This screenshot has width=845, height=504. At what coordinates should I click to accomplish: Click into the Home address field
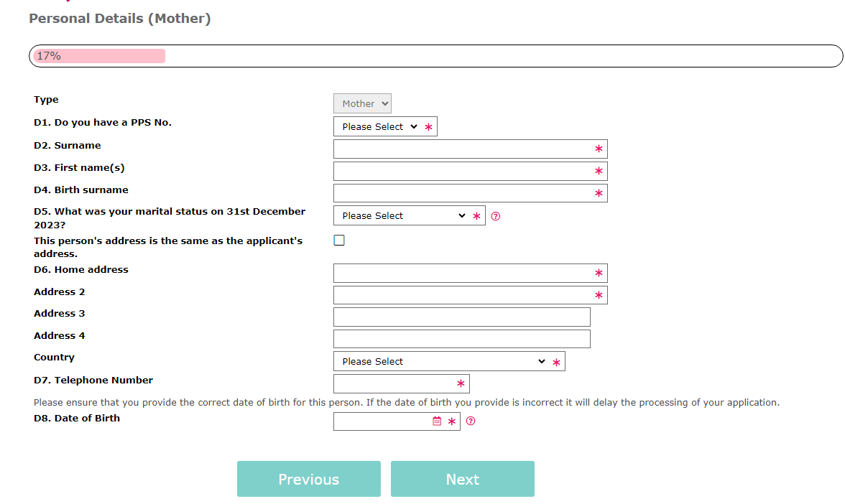[463, 273]
